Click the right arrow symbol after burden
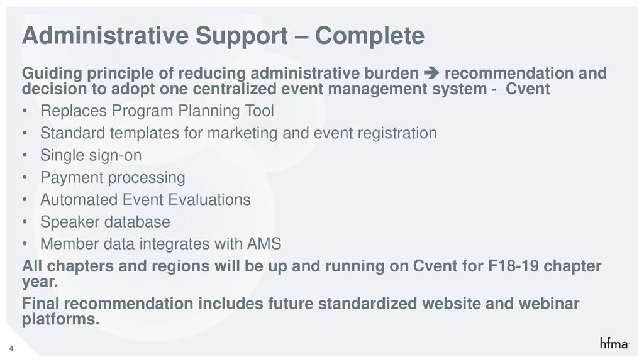This screenshot has height=362, width=644. 431,73
